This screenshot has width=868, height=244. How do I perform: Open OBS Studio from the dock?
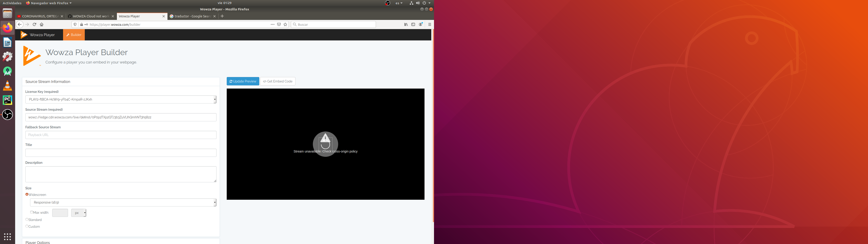pos(7,115)
